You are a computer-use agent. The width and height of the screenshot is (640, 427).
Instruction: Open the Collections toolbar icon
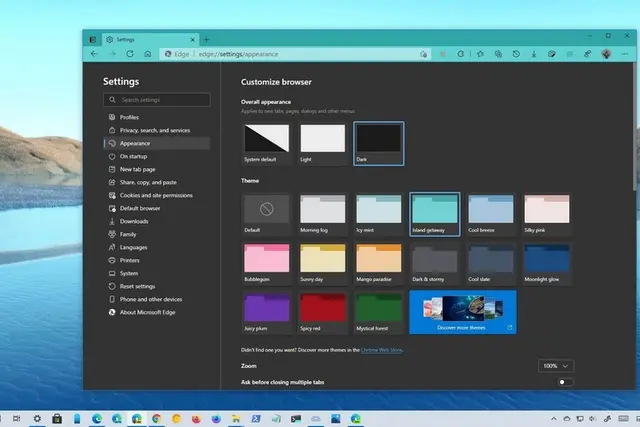point(498,54)
